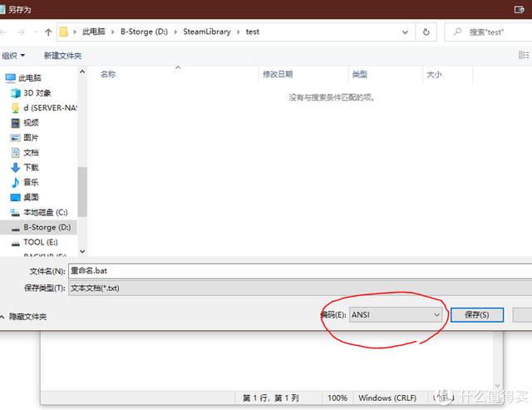This screenshot has width=532, height=410.
Task: Click SteamLibrary in the address breadcrumb
Action: 207,32
